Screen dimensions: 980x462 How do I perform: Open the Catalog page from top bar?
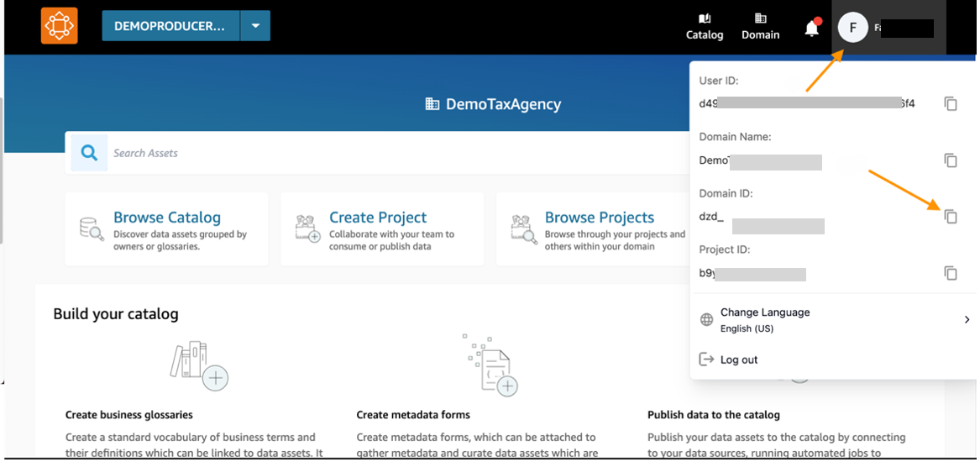click(704, 26)
